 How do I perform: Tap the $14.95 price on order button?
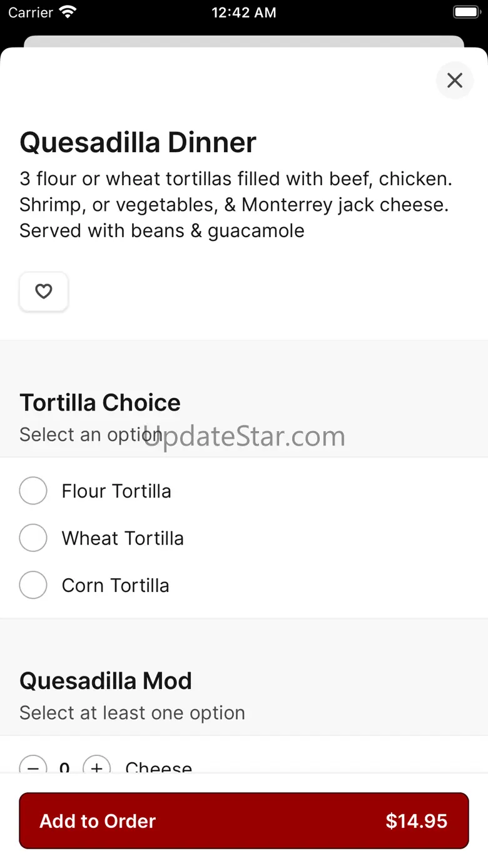point(416,821)
